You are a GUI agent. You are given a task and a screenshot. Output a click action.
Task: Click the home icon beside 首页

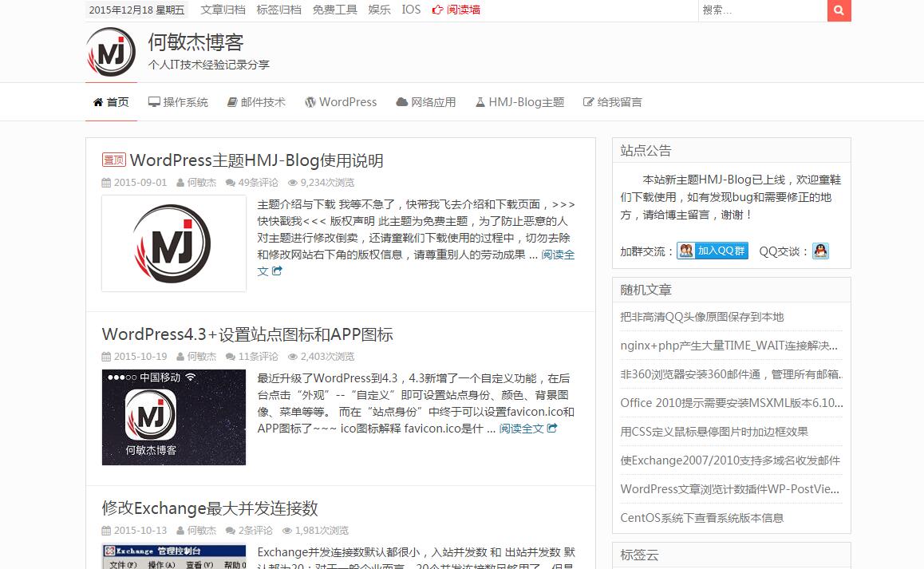[x=98, y=102]
